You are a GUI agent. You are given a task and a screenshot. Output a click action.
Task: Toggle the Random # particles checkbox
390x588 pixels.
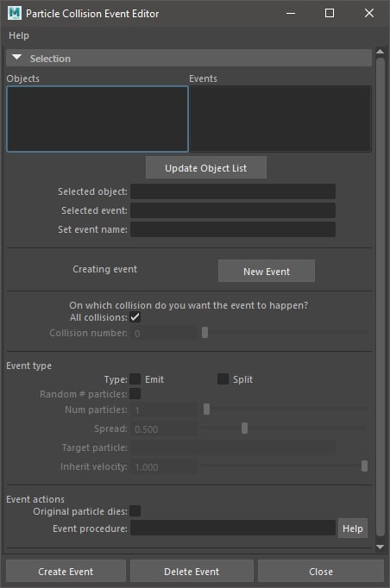(x=135, y=394)
